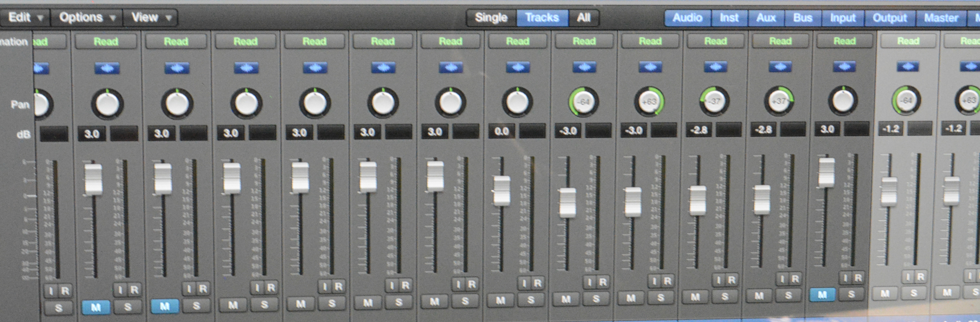
Task: Click waveform icon on muted 3.0 dB strip beside +37 strip
Action: coord(844,67)
